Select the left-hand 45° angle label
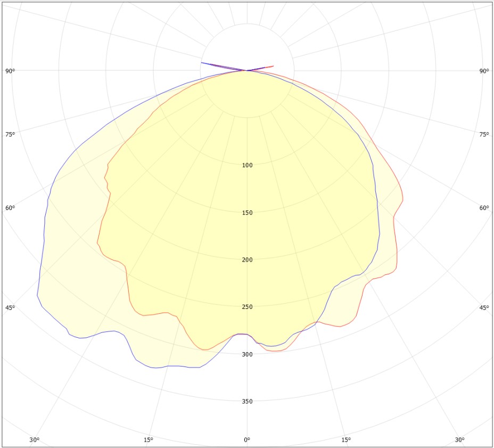 [x=10, y=308]
